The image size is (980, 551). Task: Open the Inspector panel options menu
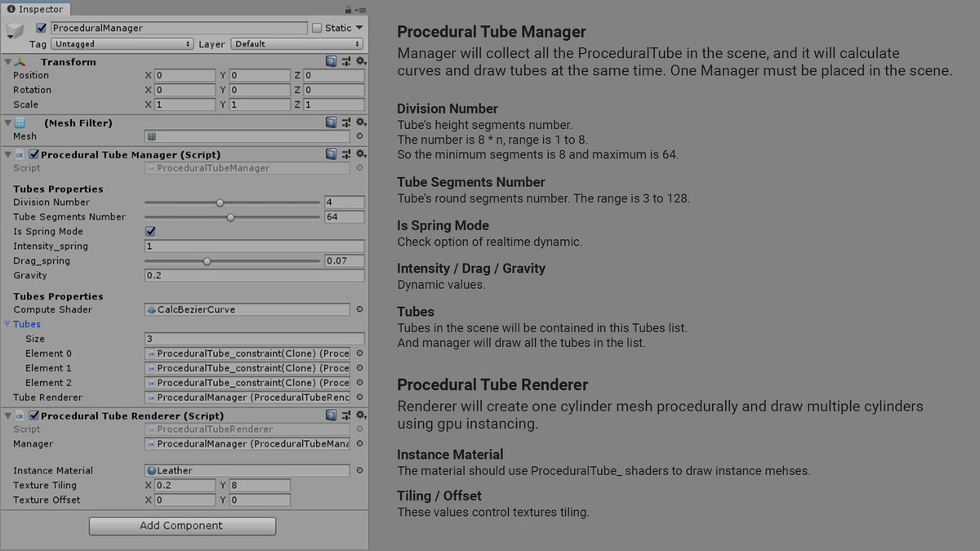pos(360,10)
